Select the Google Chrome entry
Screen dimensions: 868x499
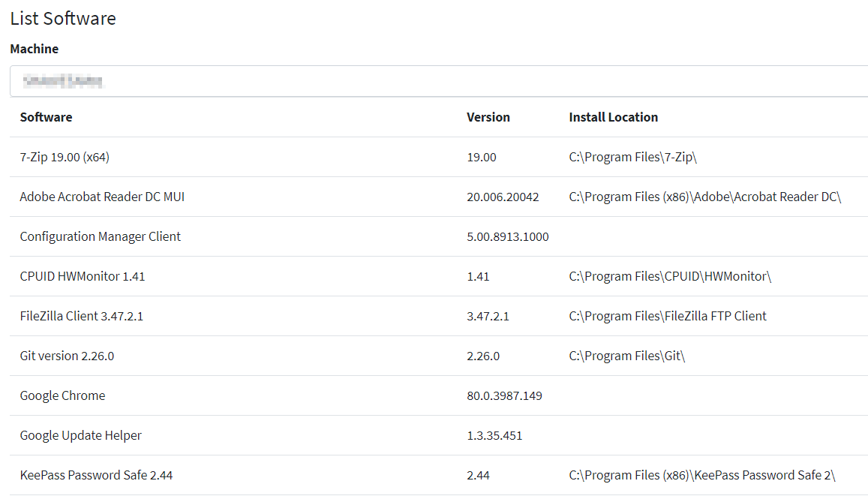point(62,396)
